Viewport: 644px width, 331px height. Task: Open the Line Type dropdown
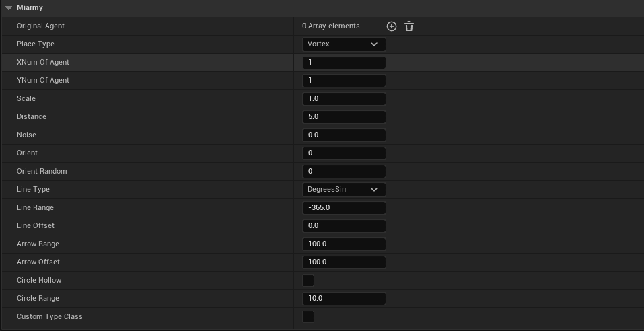[x=344, y=190]
